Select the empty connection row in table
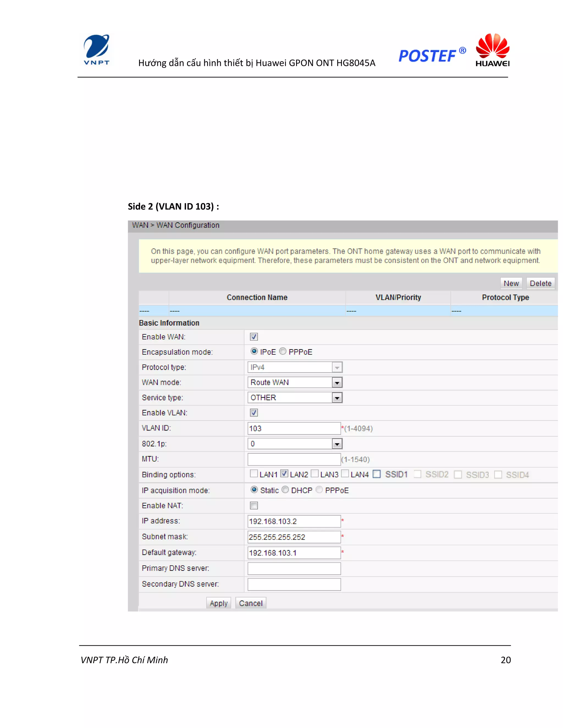563x728 pixels. pyautogui.click(x=348, y=311)
